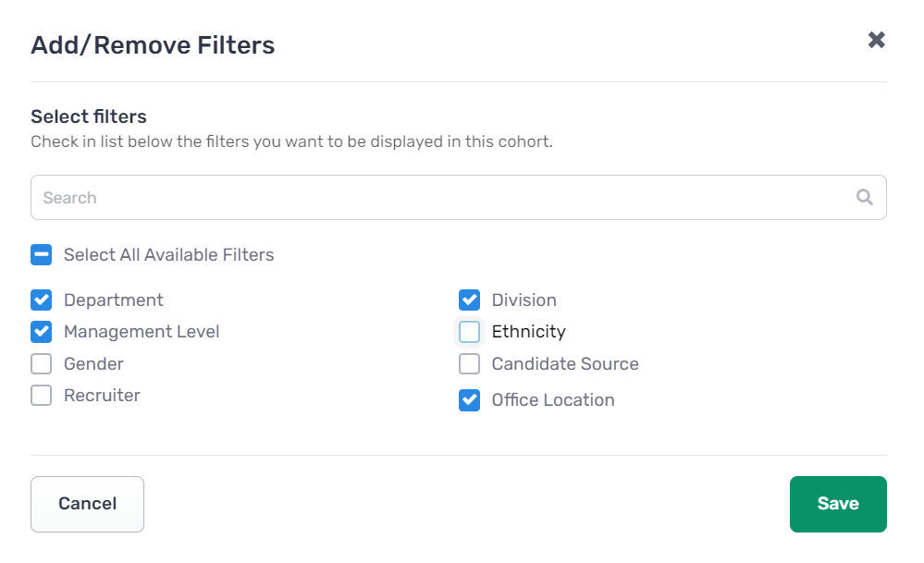Click the Ethnicity label text

click(x=528, y=332)
